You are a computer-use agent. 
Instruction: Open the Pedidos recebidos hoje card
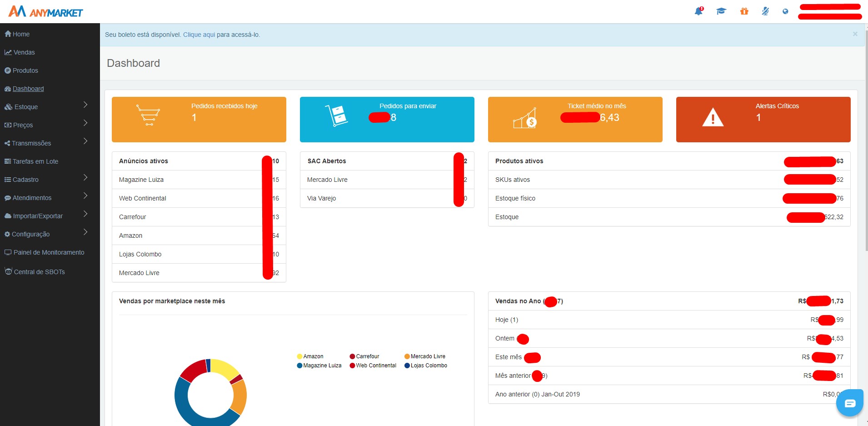199,120
